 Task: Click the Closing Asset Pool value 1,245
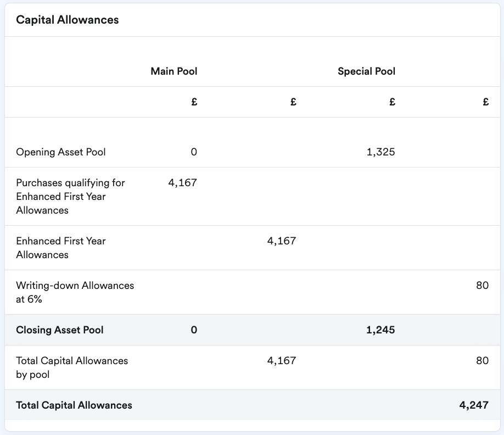380,330
